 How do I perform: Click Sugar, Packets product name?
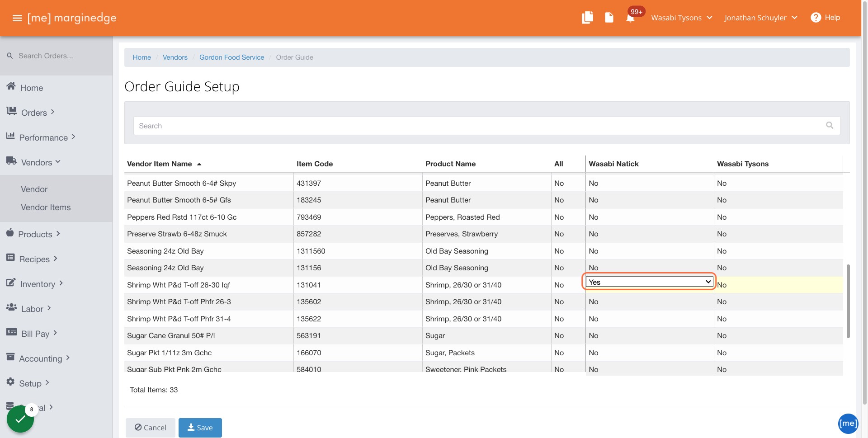tap(450, 353)
